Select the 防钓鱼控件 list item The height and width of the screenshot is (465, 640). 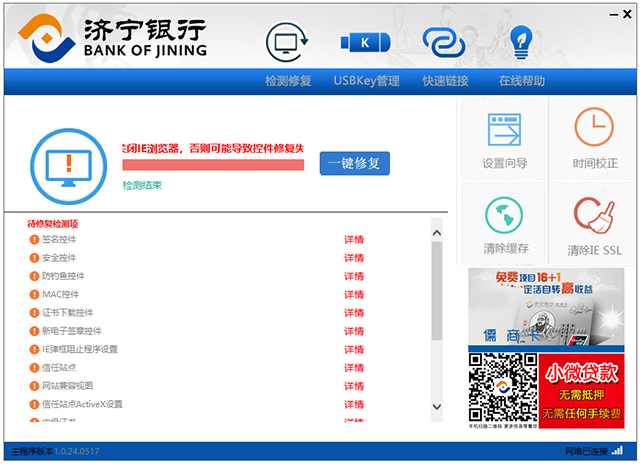tap(63, 276)
